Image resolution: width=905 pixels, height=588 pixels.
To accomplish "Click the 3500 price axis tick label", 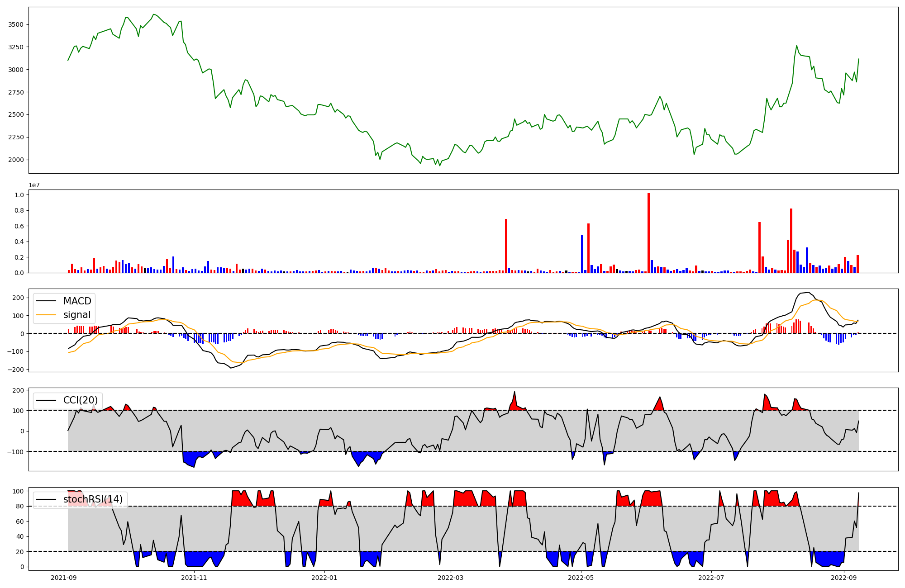I will (16, 24).
